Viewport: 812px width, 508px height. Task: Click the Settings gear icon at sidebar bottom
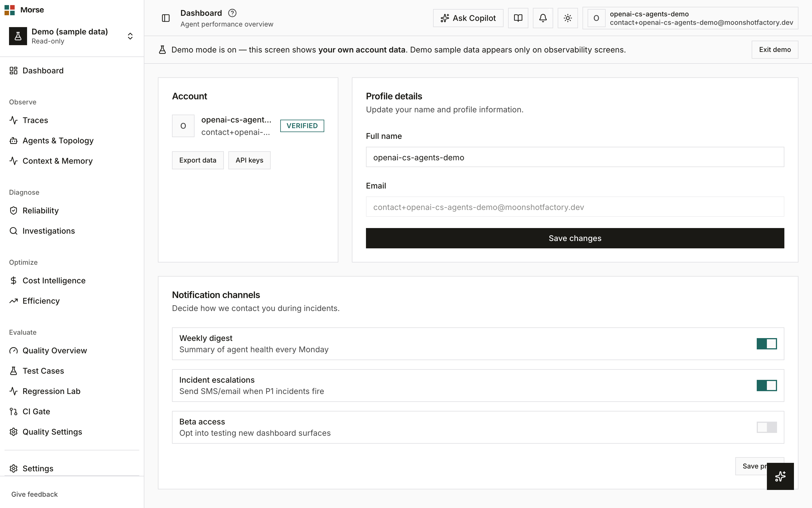pos(14,468)
